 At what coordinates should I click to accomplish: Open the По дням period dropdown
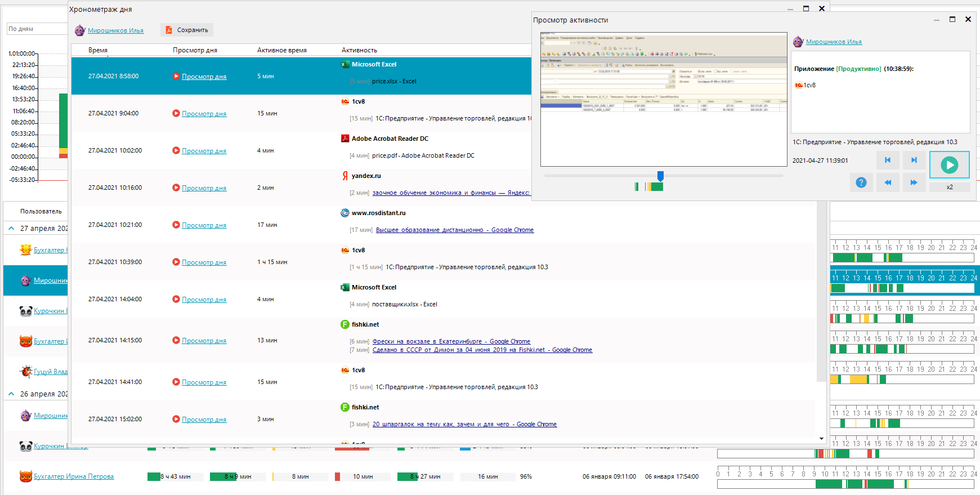37,29
